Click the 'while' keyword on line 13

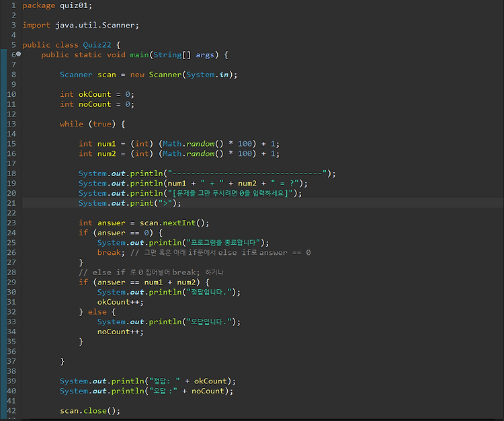click(71, 124)
